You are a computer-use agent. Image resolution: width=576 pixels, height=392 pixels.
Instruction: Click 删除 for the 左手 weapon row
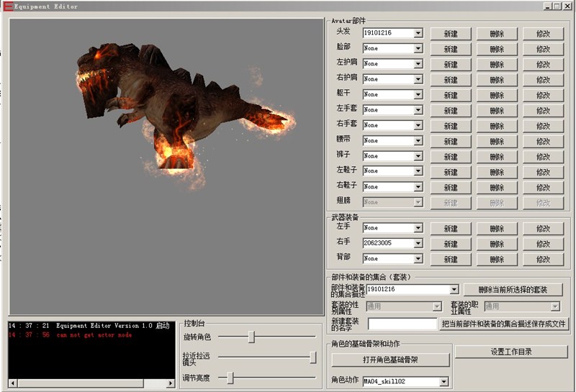pyautogui.click(x=496, y=229)
